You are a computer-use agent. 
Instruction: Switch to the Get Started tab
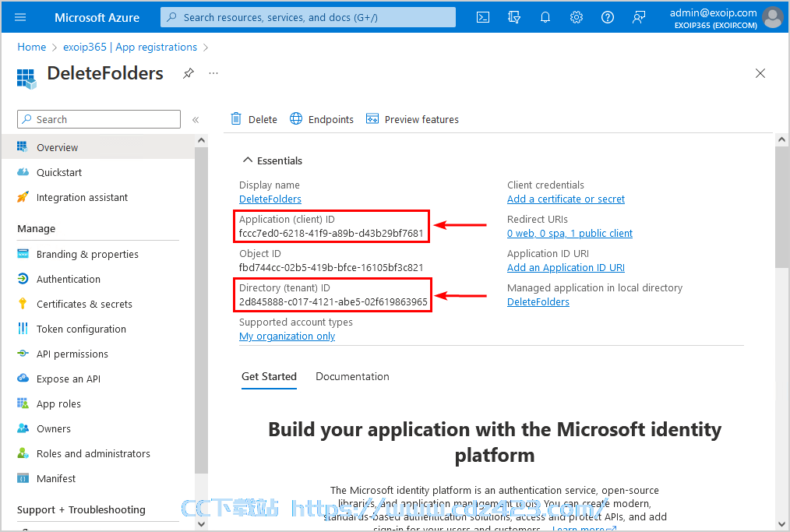(269, 377)
